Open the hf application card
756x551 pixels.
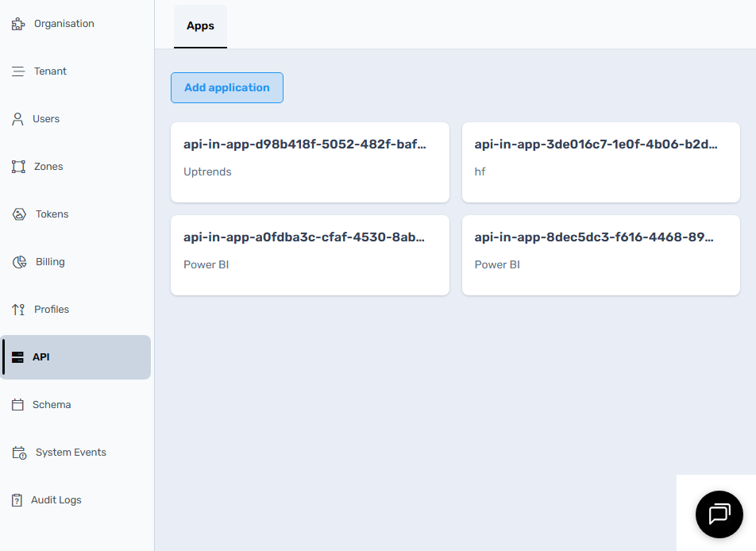click(x=600, y=162)
